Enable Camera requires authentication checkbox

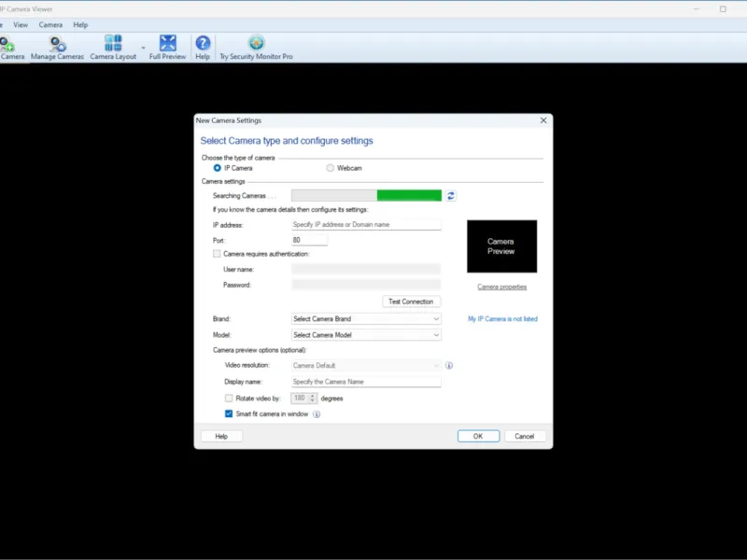tap(217, 254)
